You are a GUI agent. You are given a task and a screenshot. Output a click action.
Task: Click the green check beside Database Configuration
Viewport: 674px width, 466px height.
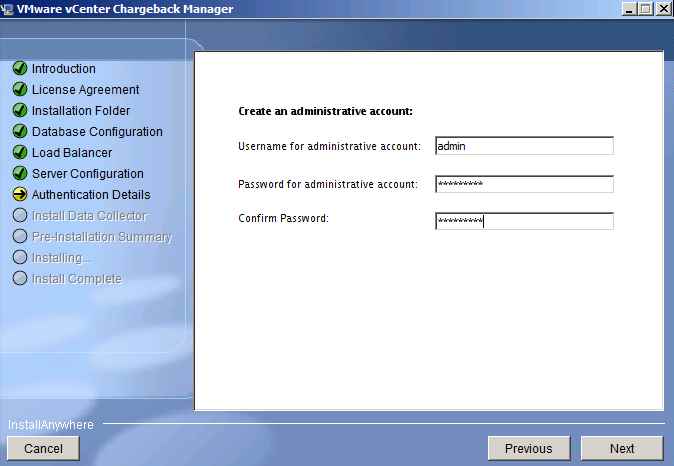click(x=20, y=131)
